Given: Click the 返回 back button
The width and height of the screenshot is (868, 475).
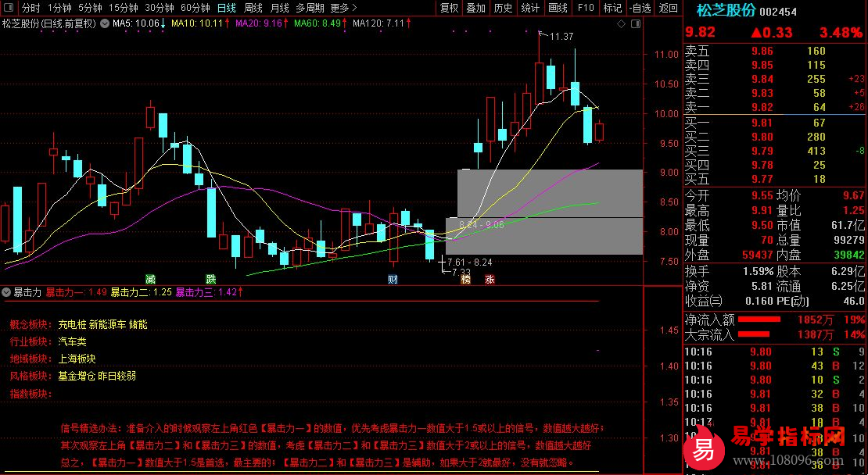Looking at the screenshot, I should pos(669,8).
